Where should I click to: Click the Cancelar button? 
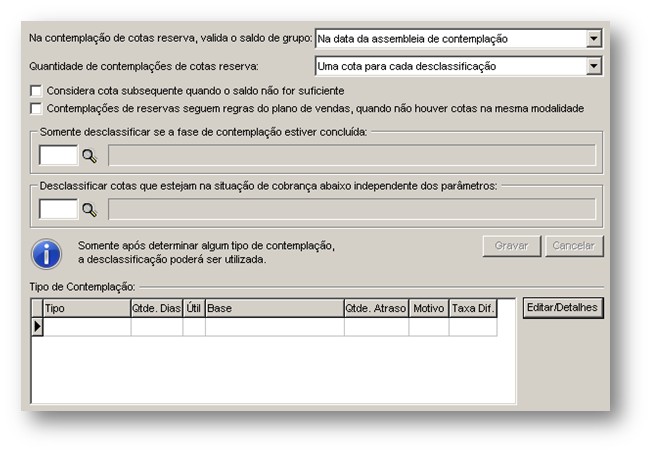tap(574, 246)
